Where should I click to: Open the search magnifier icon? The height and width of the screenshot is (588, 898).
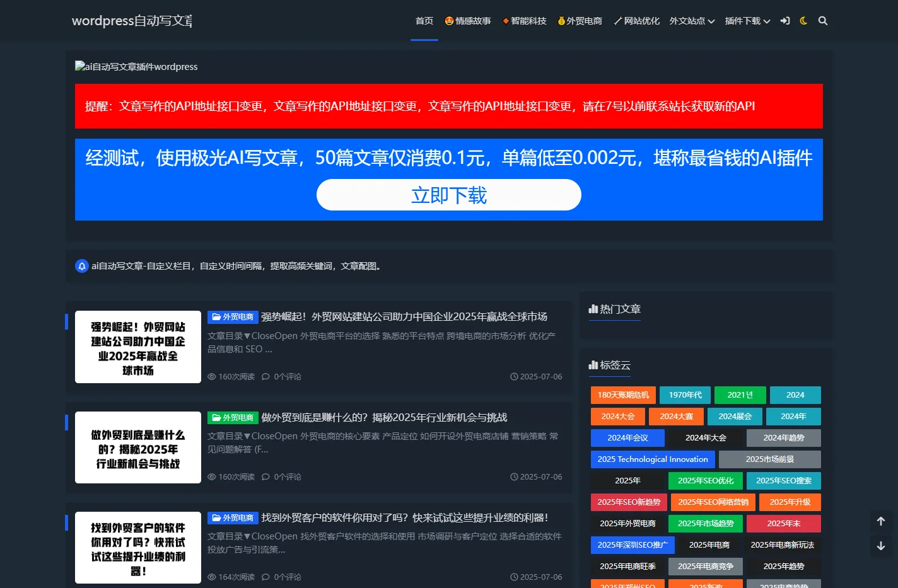coord(823,21)
